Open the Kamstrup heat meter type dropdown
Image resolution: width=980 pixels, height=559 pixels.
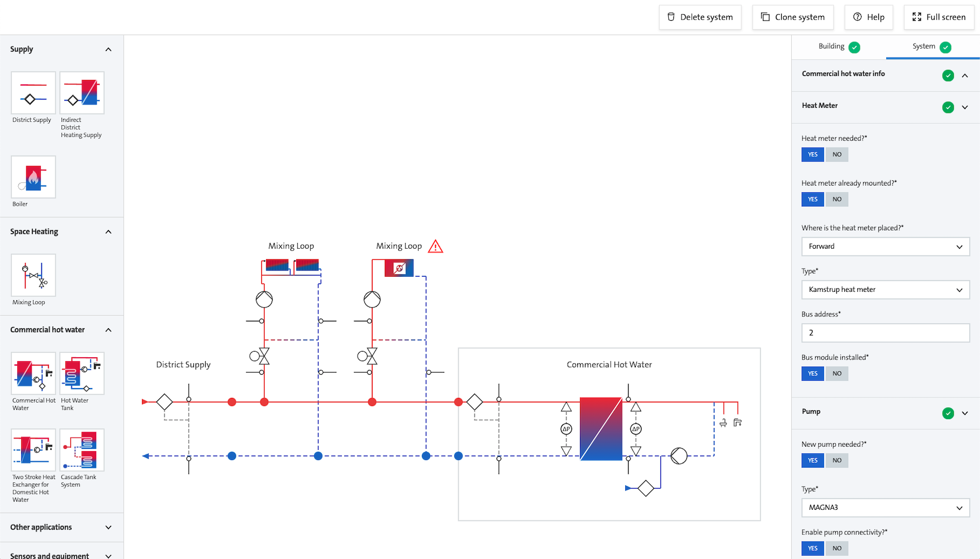(x=885, y=290)
